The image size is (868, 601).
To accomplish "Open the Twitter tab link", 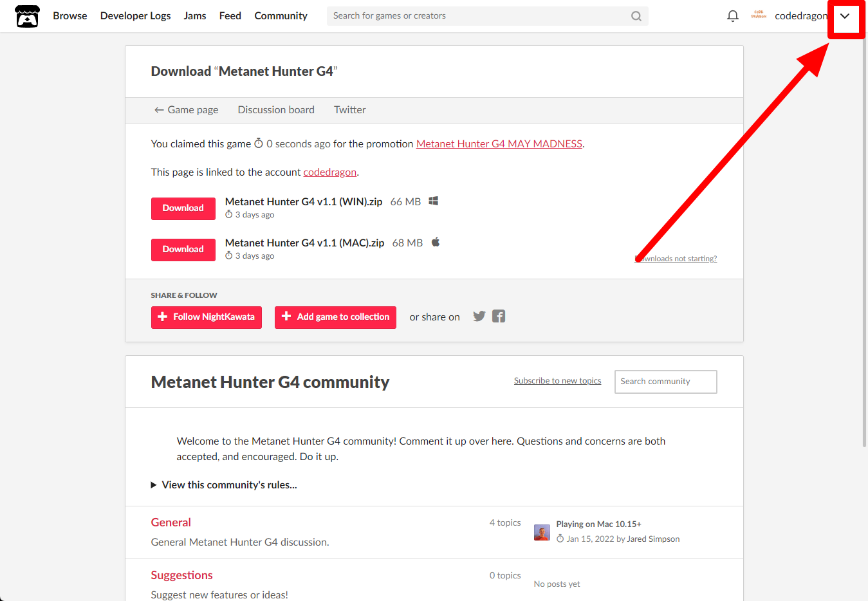I will tap(350, 110).
